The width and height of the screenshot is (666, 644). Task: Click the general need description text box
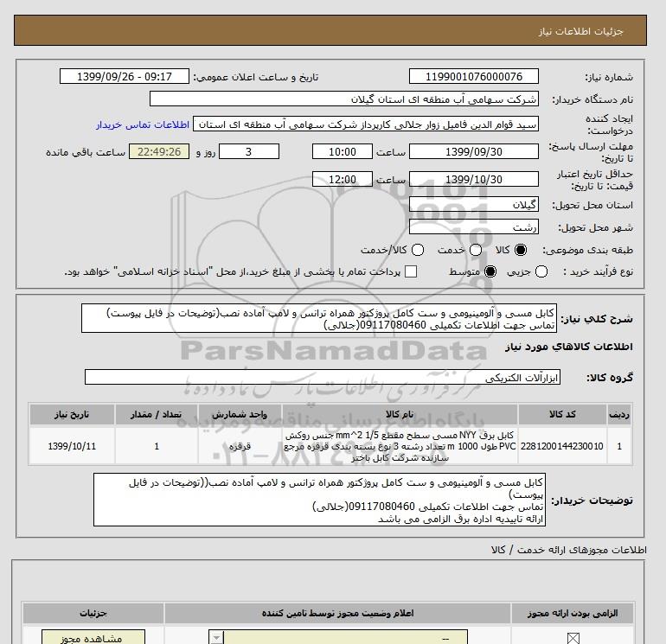319,318
